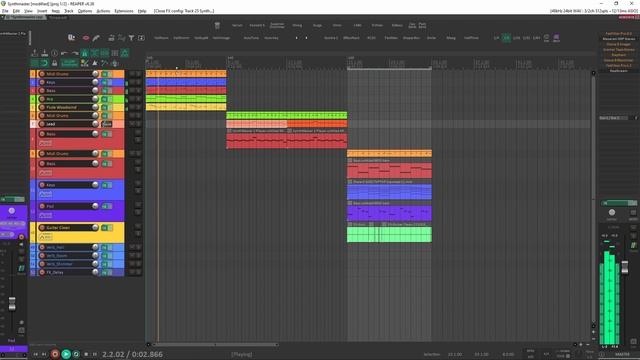Start recording with the transport record button
The image size is (640, 360).
click(55, 354)
